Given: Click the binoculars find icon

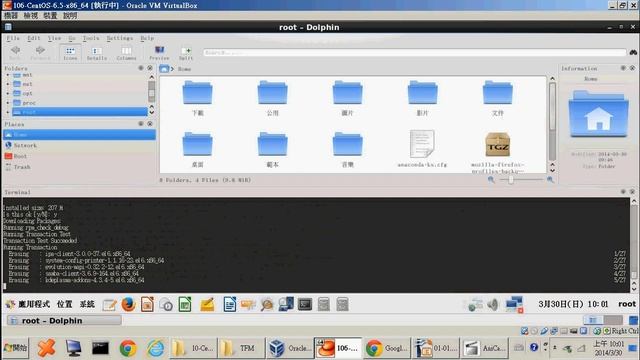Looking at the screenshot, I should [633, 52].
